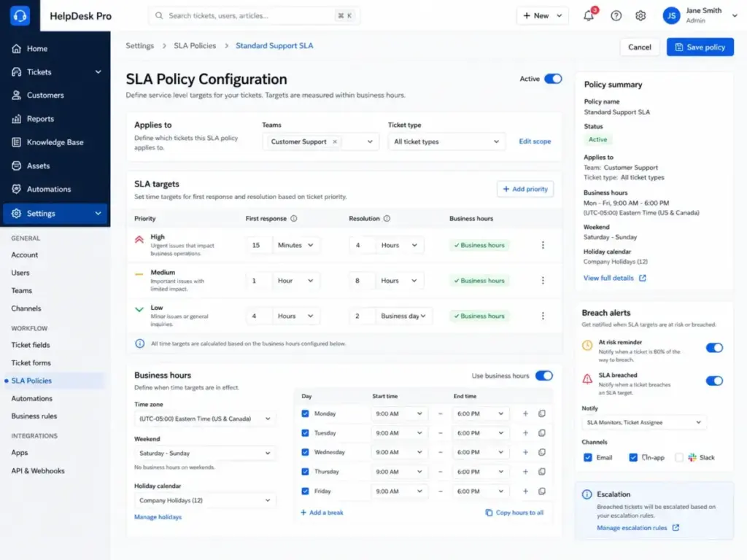Open Reports in sidebar
The width and height of the screenshot is (747, 560).
click(x=55, y=119)
